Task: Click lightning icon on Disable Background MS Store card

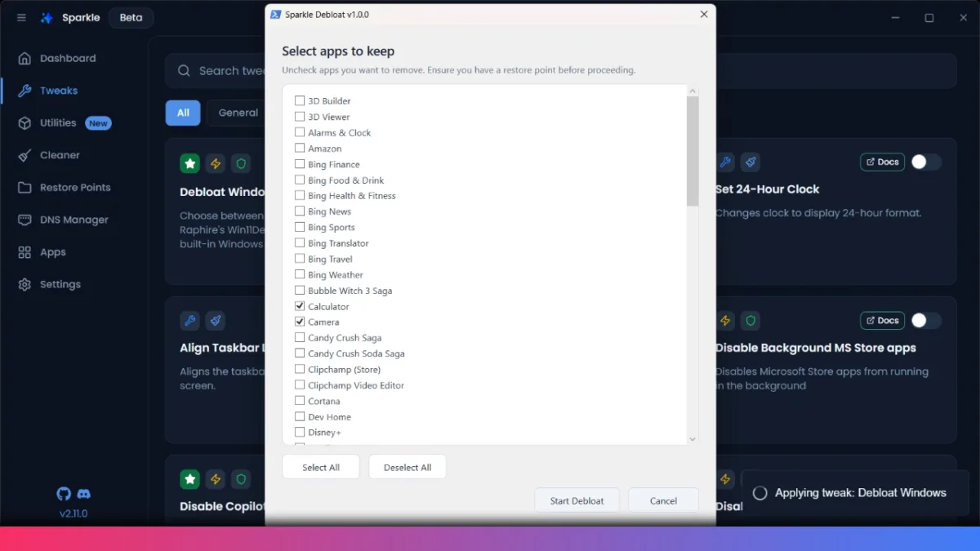Action: (725, 321)
